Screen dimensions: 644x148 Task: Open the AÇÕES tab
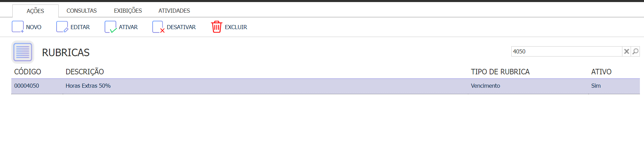coord(35,11)
